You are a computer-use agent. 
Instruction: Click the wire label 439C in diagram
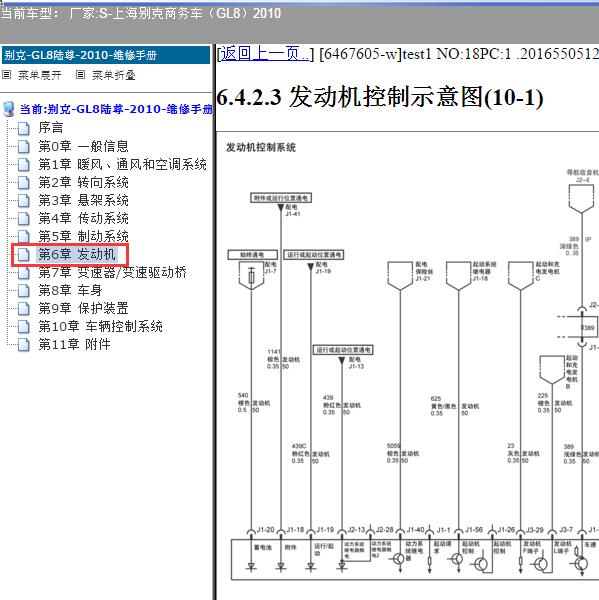pos(299,446)
